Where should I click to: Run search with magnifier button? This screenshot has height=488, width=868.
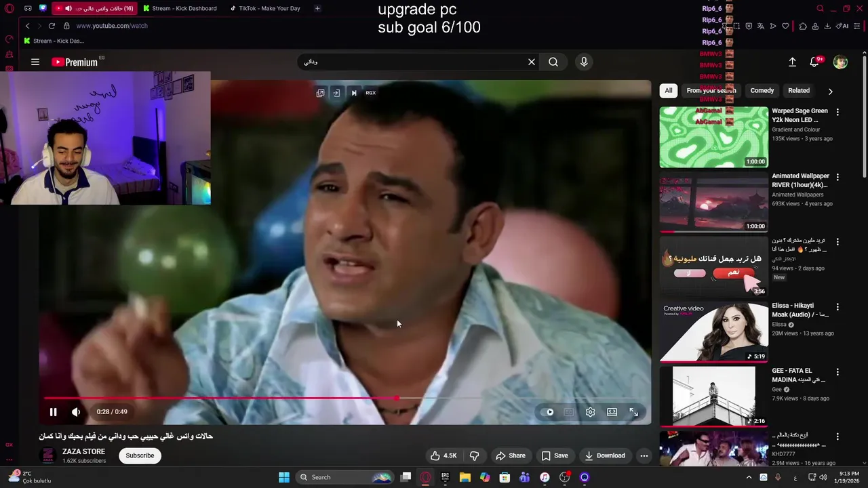[553, 62]
